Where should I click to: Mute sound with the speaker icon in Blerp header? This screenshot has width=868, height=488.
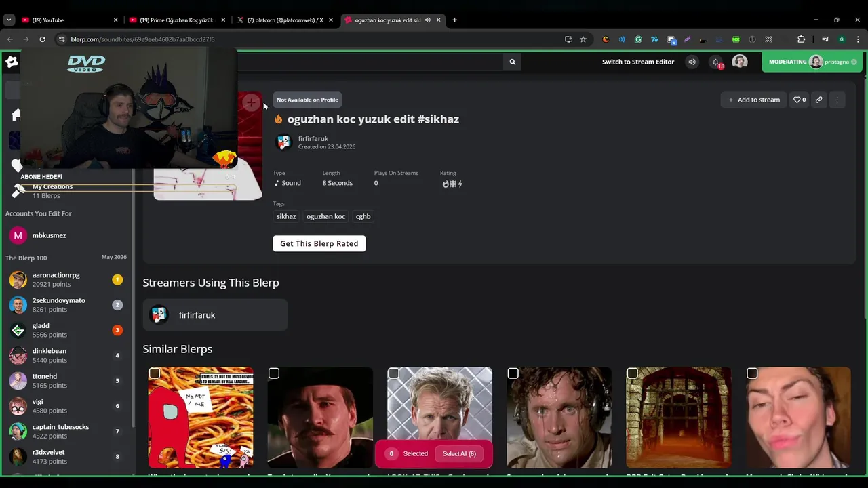(x=692, y=62)
